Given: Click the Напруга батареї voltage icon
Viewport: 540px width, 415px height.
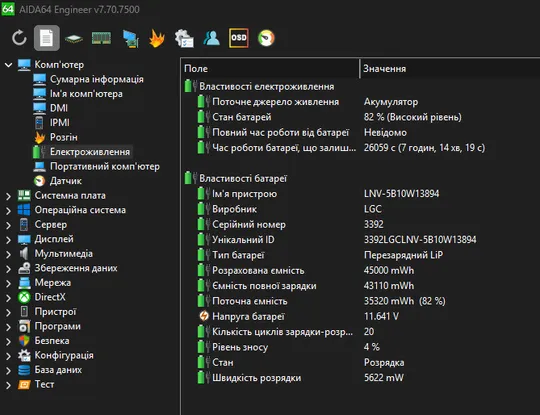Looking at the screenshot, I should [204, 316].
